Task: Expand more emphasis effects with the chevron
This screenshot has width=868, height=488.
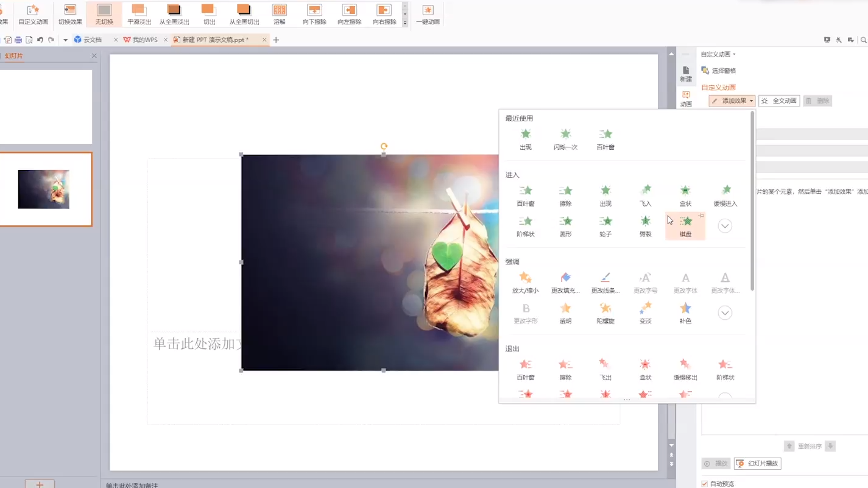Action: pyautogui.click(x=724, y=313)
